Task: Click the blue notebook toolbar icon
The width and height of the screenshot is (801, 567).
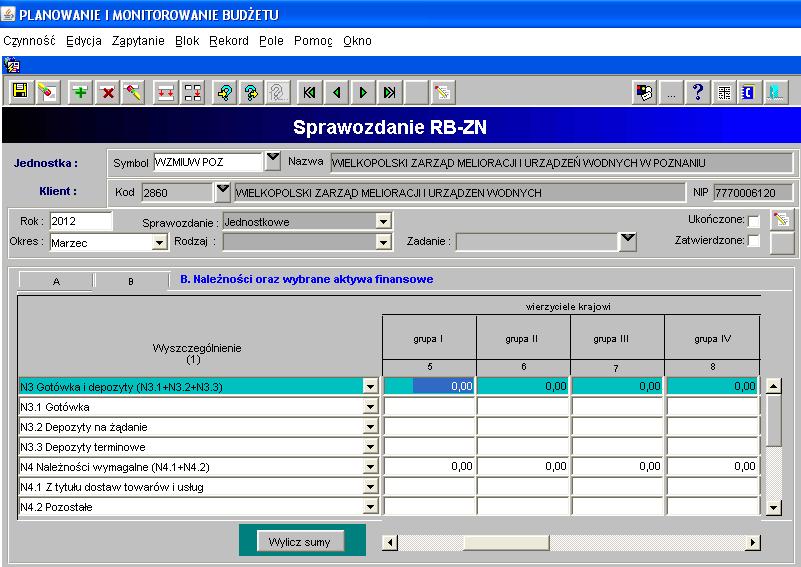Action: click(x=749, y=92)
